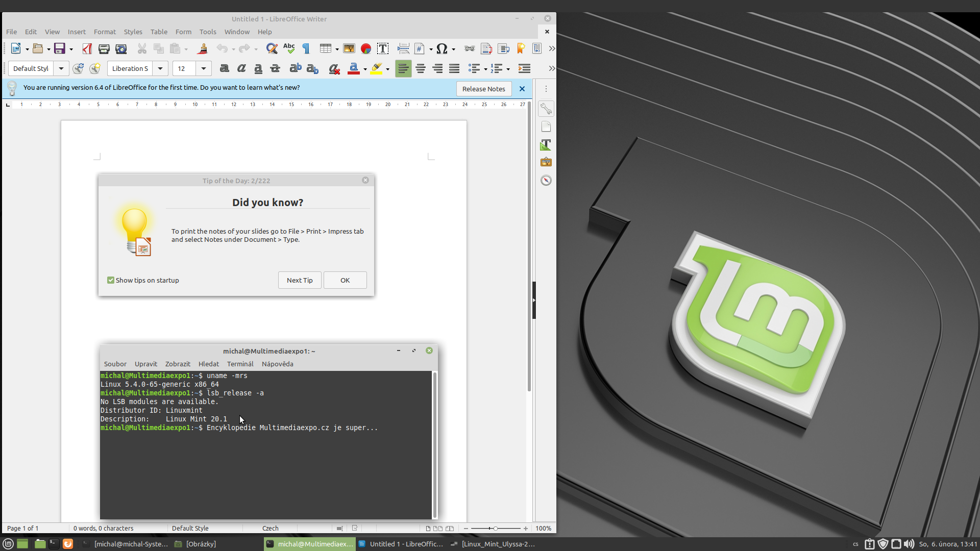This screenshot has width=980, height=551.
Task: Open the terminal's Zobrazit menu
Action: tap(178, 364)
